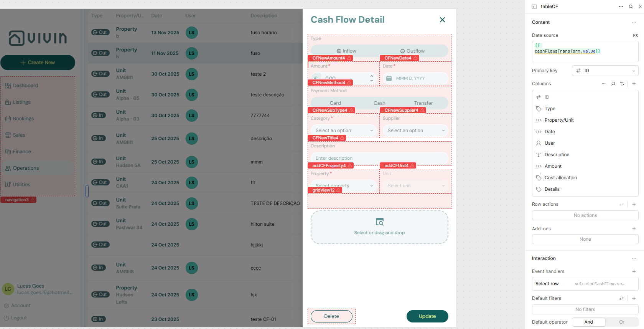644x329 pixels.
Task: Click the Vivin logo
Action: point(38,38)
